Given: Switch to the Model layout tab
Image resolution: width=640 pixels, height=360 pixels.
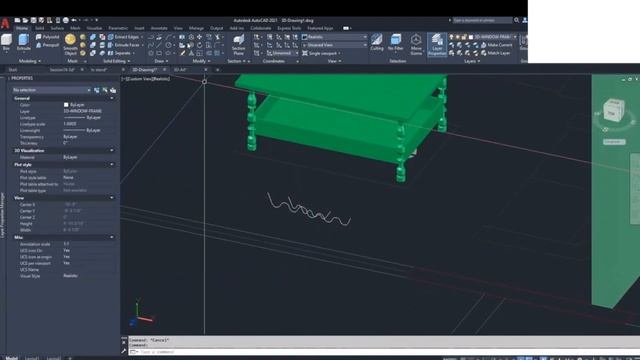Looking at the screenshot, I should tap(11, 358).
